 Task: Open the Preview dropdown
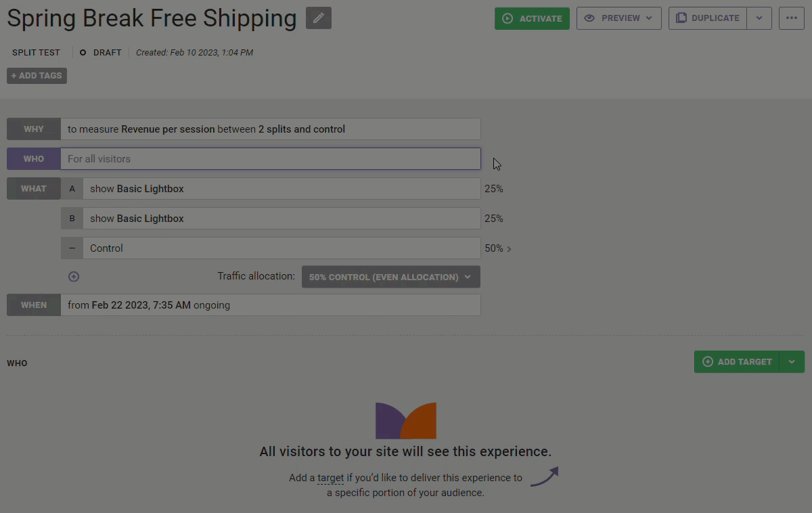[618, 18]
